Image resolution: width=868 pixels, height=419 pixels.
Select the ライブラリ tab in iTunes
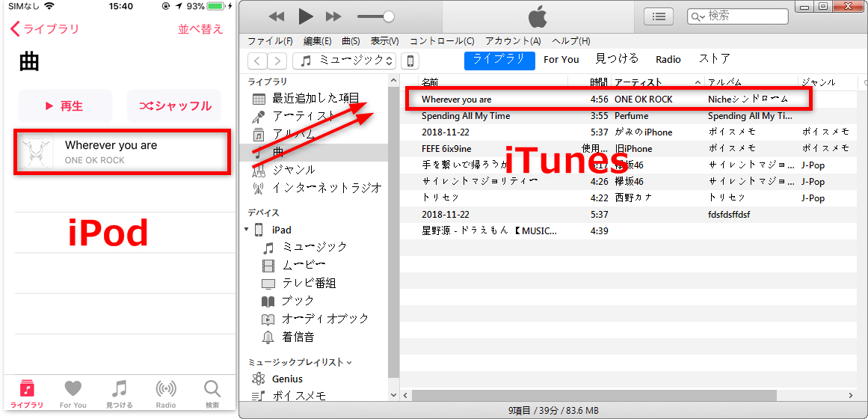point(499,60)
